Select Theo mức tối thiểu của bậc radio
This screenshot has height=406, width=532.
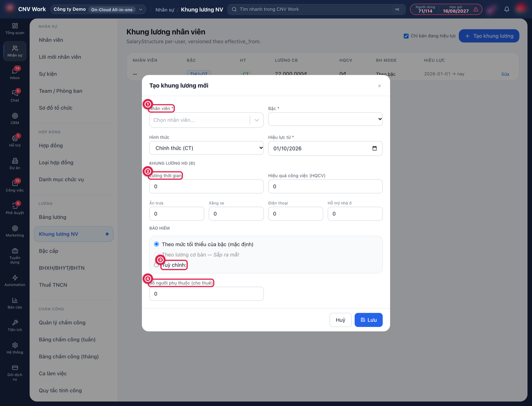[x=156, y=244]
